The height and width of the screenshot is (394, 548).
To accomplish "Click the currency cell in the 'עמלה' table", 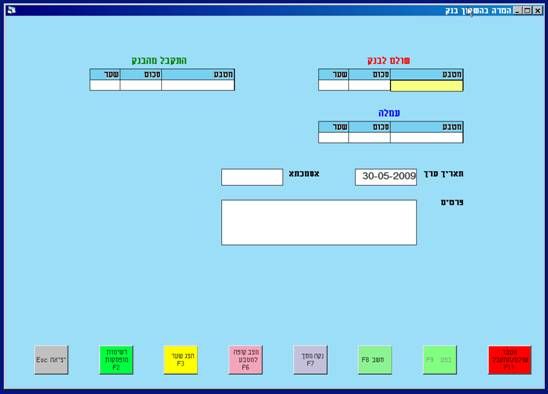I will (427, 138).
